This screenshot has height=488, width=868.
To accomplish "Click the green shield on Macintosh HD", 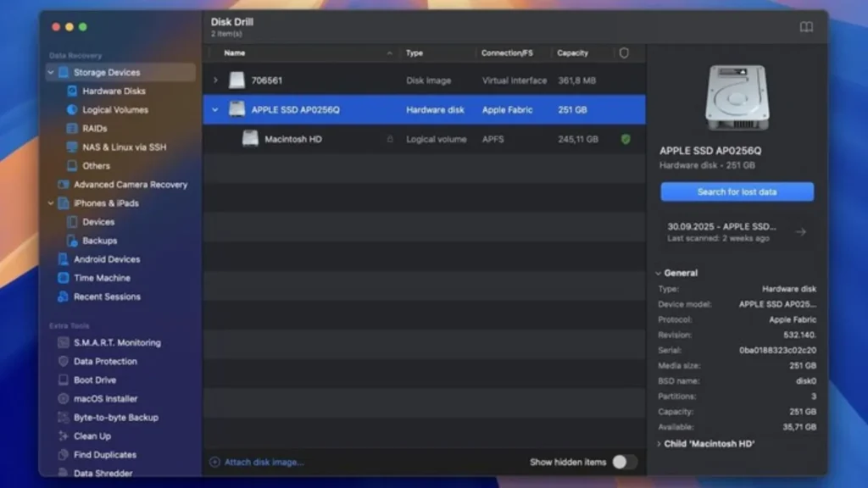I will click(x=626, y=139).
